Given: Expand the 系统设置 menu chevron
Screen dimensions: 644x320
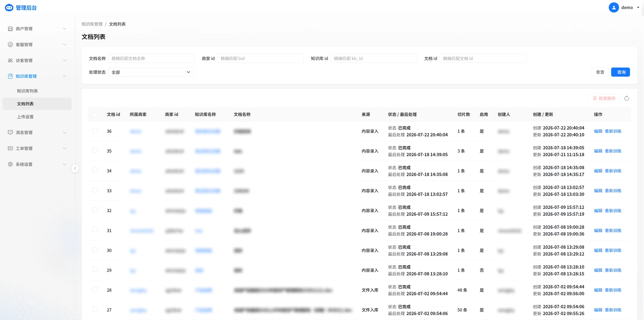Looking at the screenshot, I should tap(64, 164).
